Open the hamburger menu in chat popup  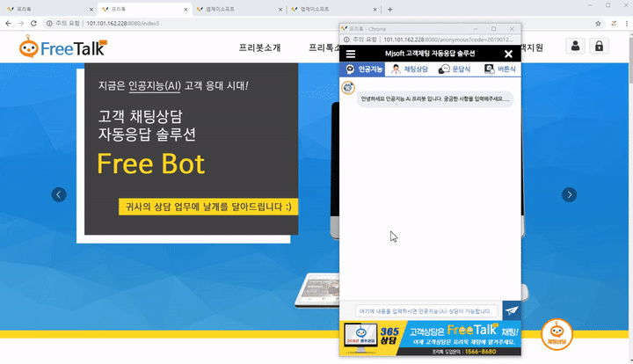pos(351,54)
